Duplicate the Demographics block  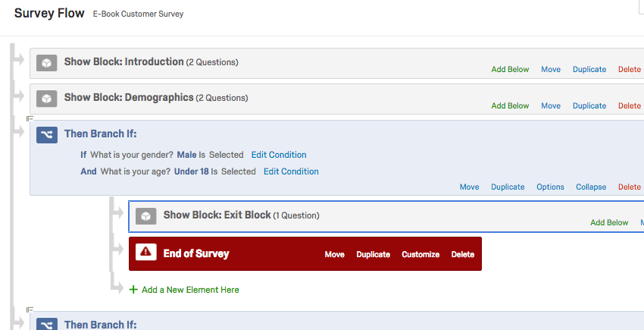[589, 105]
